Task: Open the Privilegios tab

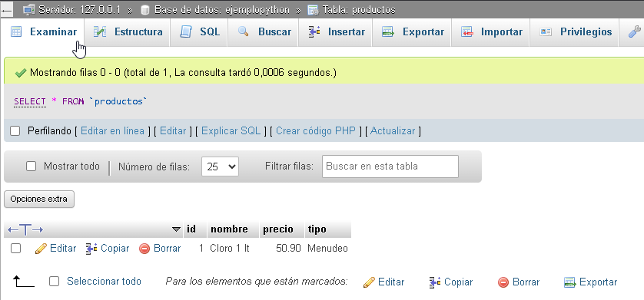Action: pos(576,32)
